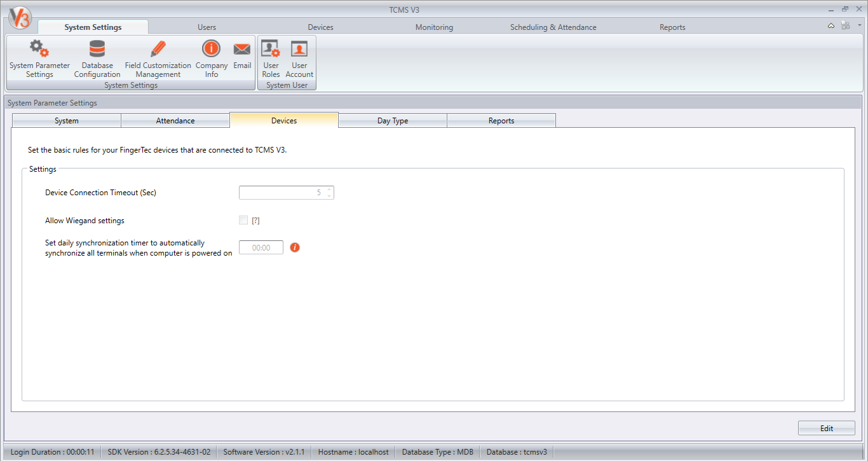Open the Company Info page
This screenshot has height=461, width=868.
212,58
